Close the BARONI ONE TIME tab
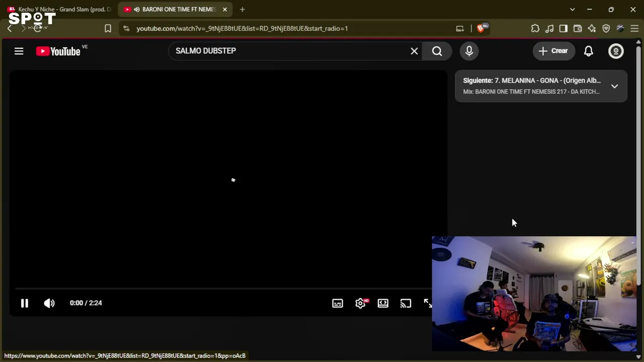 coord(225,10)
